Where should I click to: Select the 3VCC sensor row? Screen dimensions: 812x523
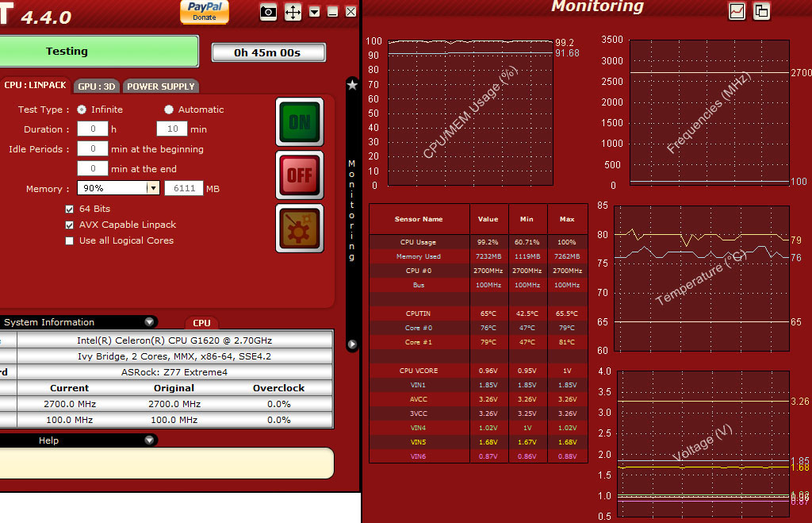coord(478,413)
